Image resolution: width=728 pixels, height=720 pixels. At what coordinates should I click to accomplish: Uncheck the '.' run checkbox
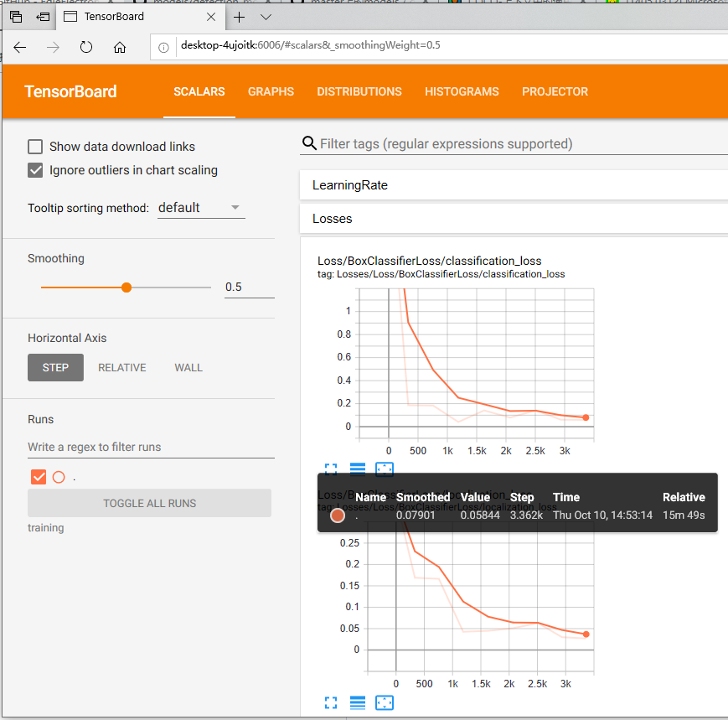coord(39,477)
